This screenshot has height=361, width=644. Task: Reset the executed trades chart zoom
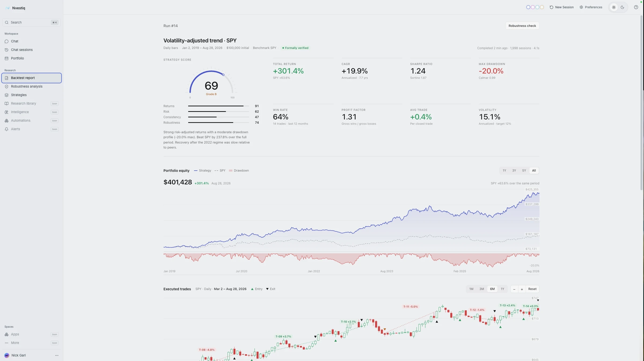(532, 289)
